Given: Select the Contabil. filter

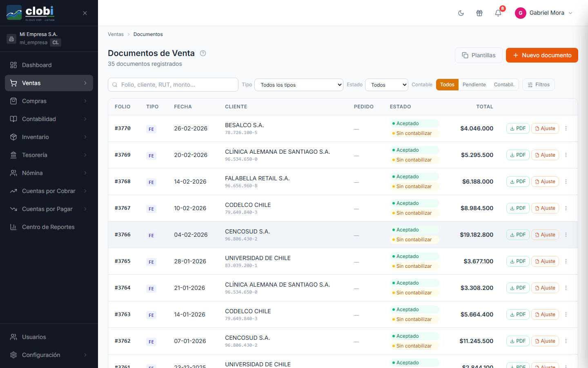Looking at the screenshot, I should tap(504, 85).
